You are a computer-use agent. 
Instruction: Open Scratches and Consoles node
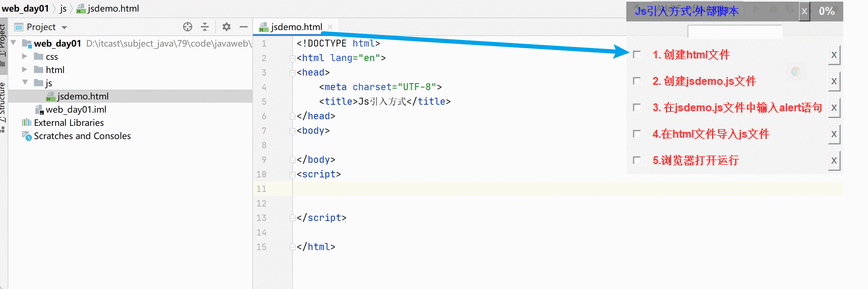[82, 136]
